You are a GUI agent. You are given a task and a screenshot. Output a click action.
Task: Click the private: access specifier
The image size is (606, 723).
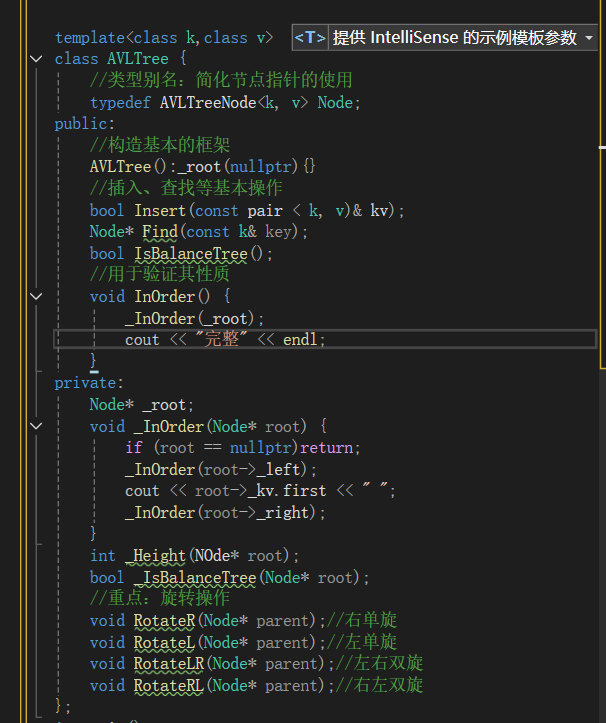(x=89, y=383)
